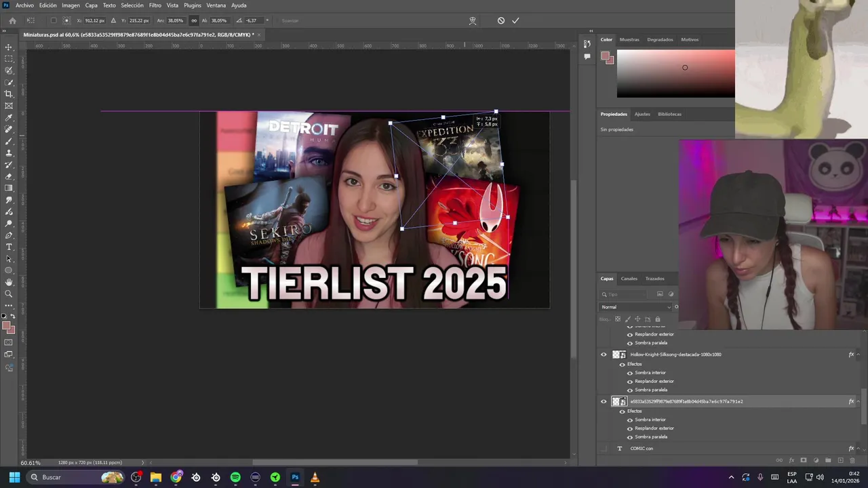Pick a color in the Color panel field
This screenshot has height=488, width=868.
[675, 73]
